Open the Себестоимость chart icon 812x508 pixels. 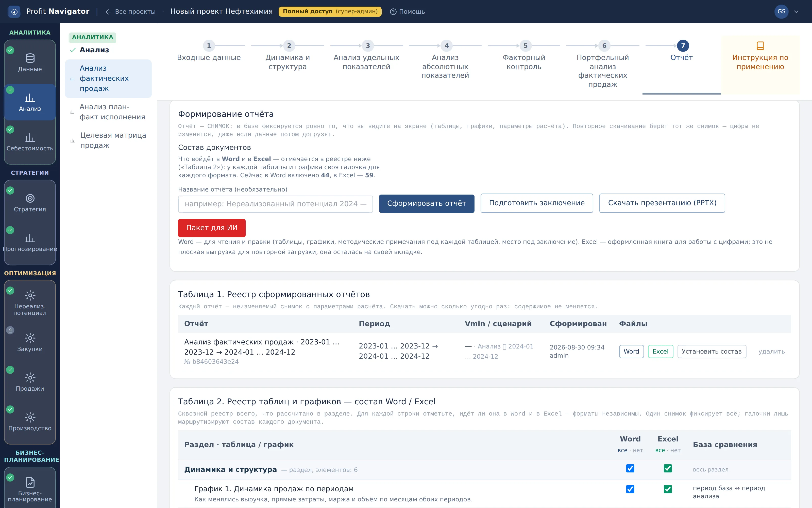pyautogui.click(x=30, y=137)
